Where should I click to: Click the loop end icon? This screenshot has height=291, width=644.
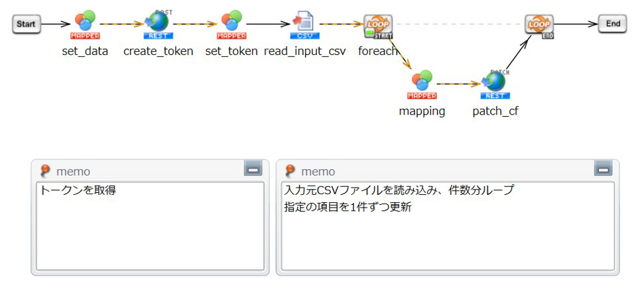[x=540, y=26]
